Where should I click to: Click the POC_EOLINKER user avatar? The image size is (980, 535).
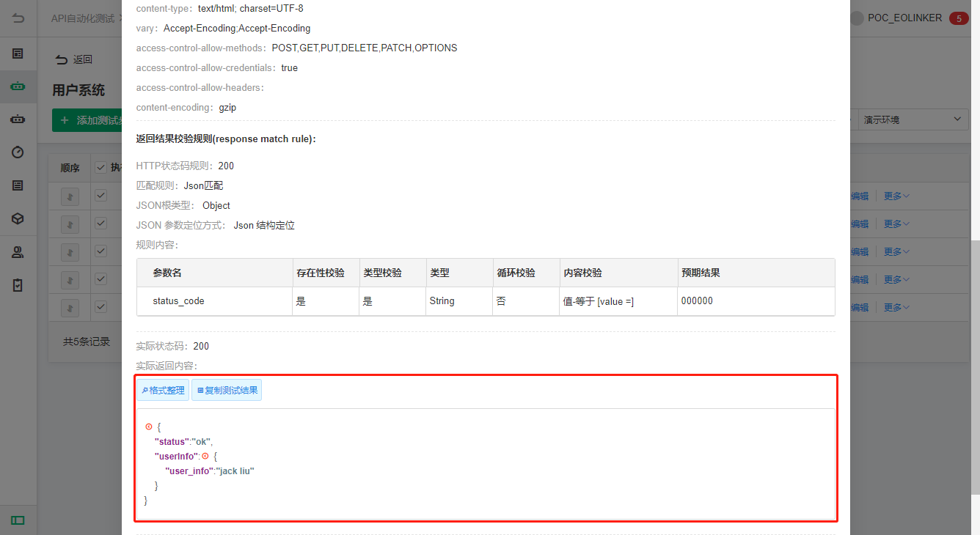coord(857,18)
